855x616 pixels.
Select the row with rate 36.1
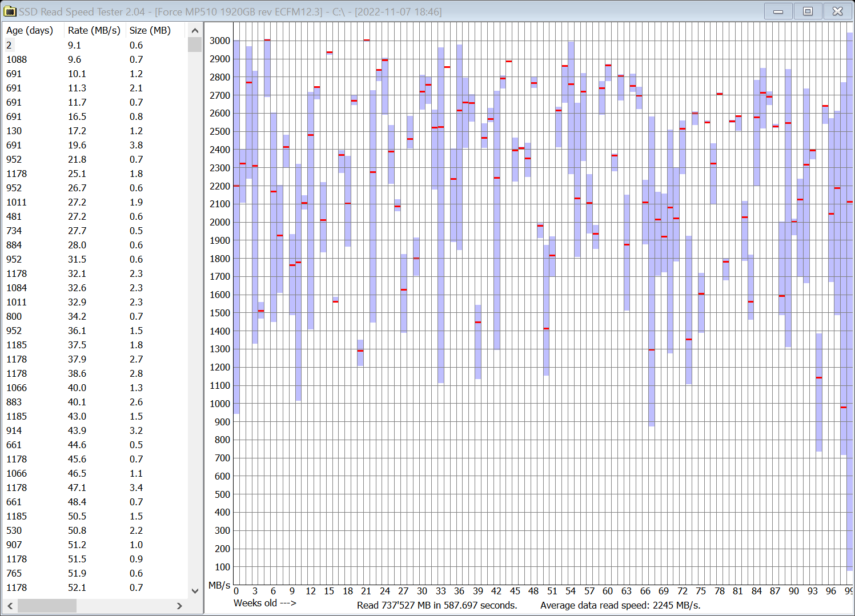click(95, 331)
